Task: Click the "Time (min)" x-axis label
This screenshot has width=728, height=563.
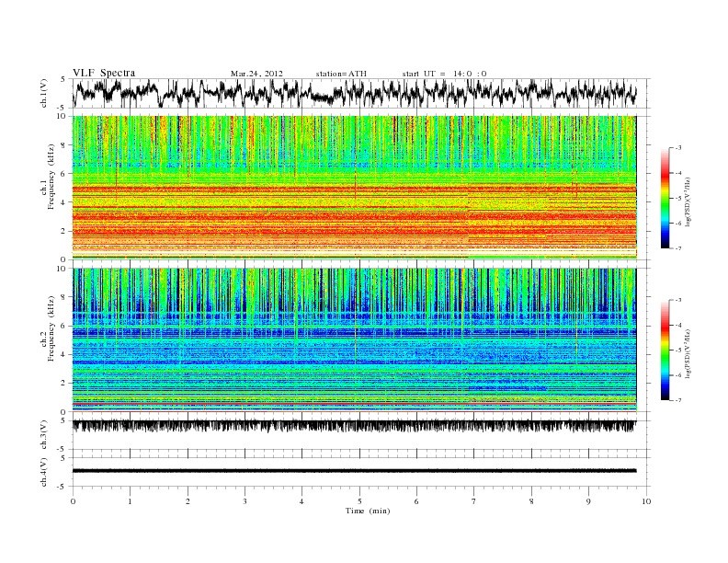Action: click(368, 511)
